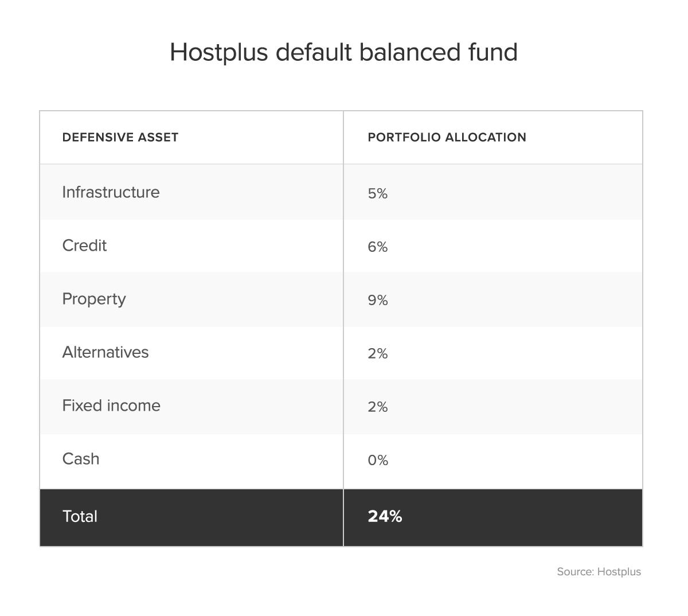The height and width of the screenshot is (616, 688).
Task: Click the 5% allocation for Infrastructure
Action: (x=378, y=194)
